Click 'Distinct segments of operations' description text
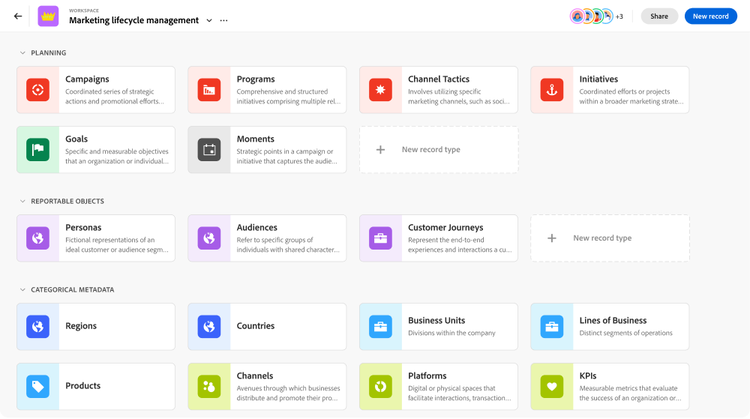This screenshot has width=750, height=419. click(626, 333)
